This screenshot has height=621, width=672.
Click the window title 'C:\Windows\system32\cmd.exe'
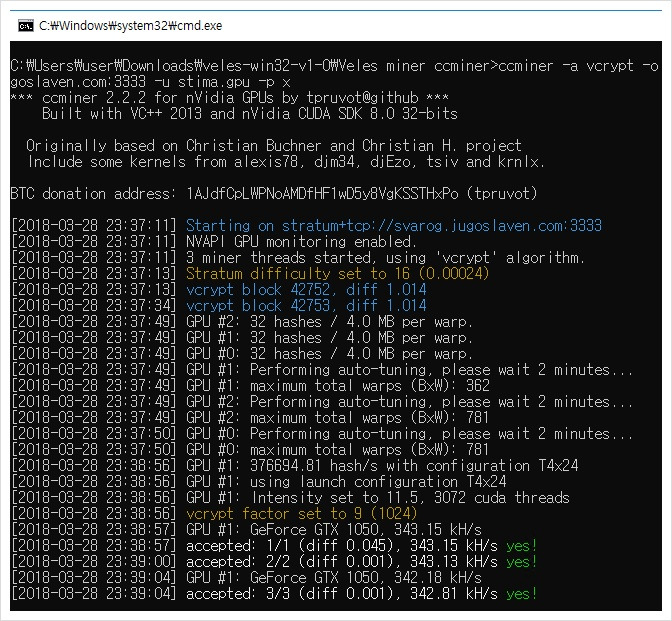point(130,26)
